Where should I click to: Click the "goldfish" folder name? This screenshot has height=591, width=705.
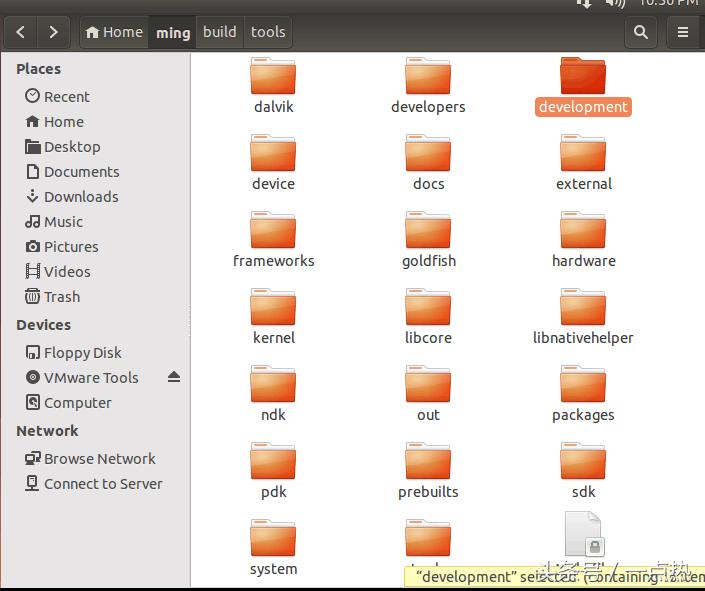coord(429,261)
